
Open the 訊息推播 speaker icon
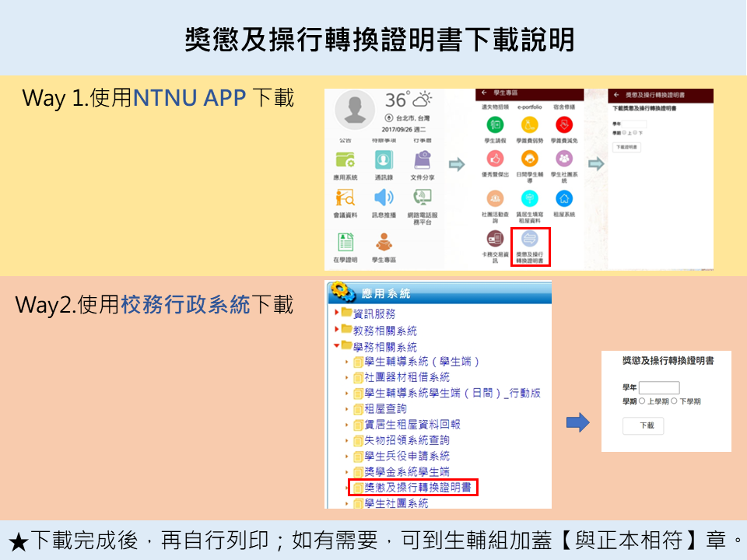(384, 198)
